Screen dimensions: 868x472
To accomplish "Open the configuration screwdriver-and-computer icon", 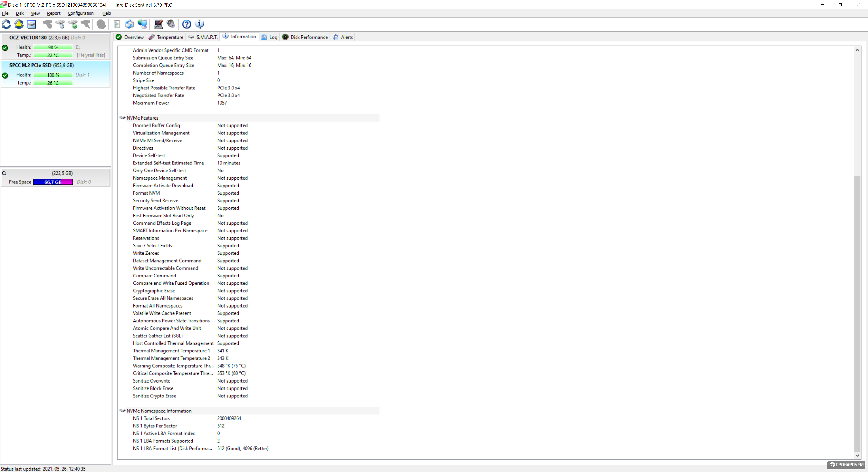I will (x=158, y=24).
